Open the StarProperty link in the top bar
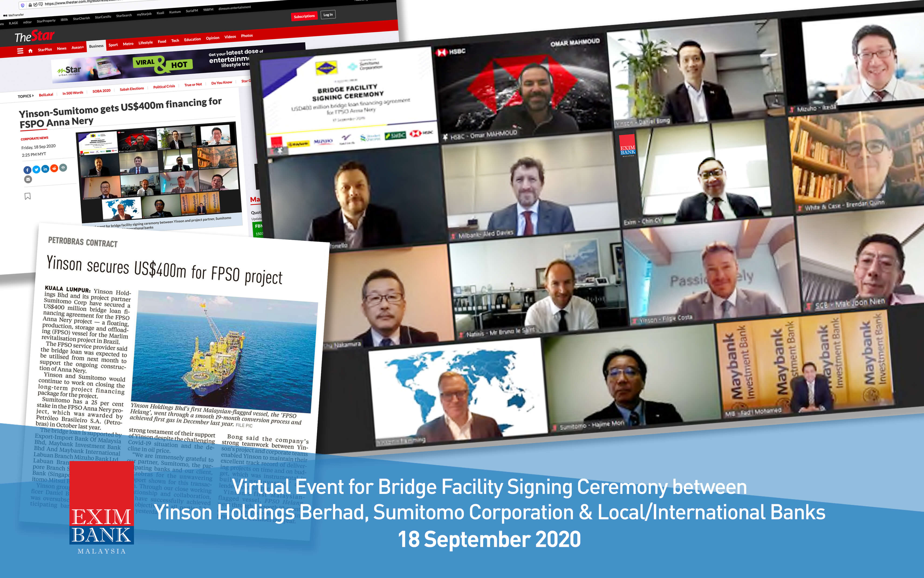 click(x=46, y=21)
